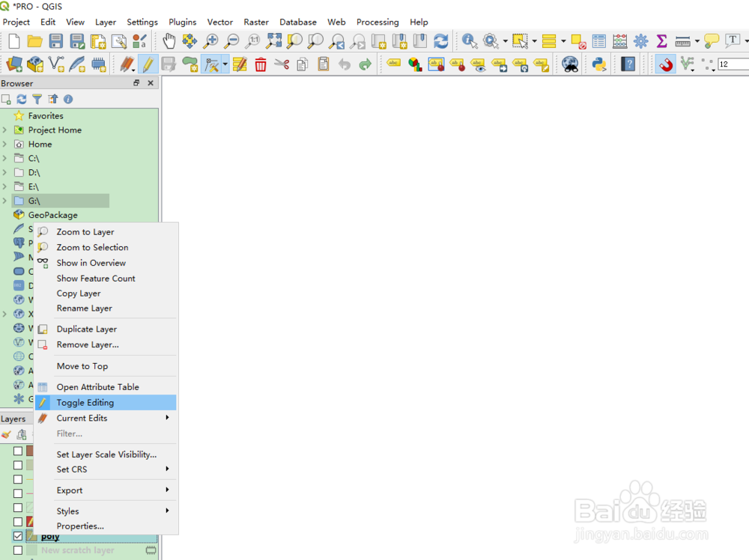Click the Delete Selected trash icon

pyautogui.click(x=261, y=64)
